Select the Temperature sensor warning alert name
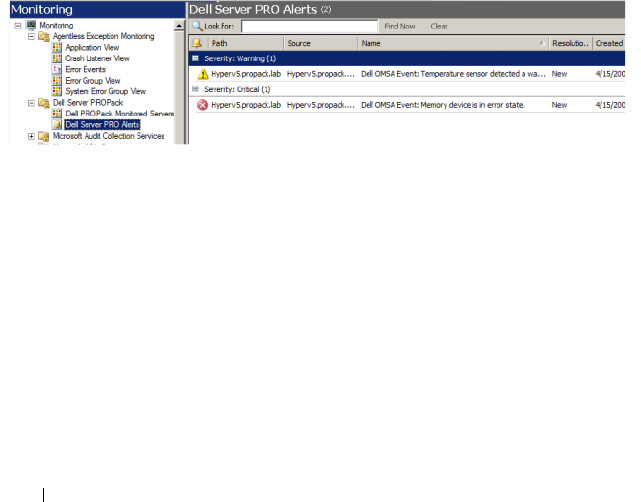The image size is (641, 502). pyautogui.click(x=453, y=74)
